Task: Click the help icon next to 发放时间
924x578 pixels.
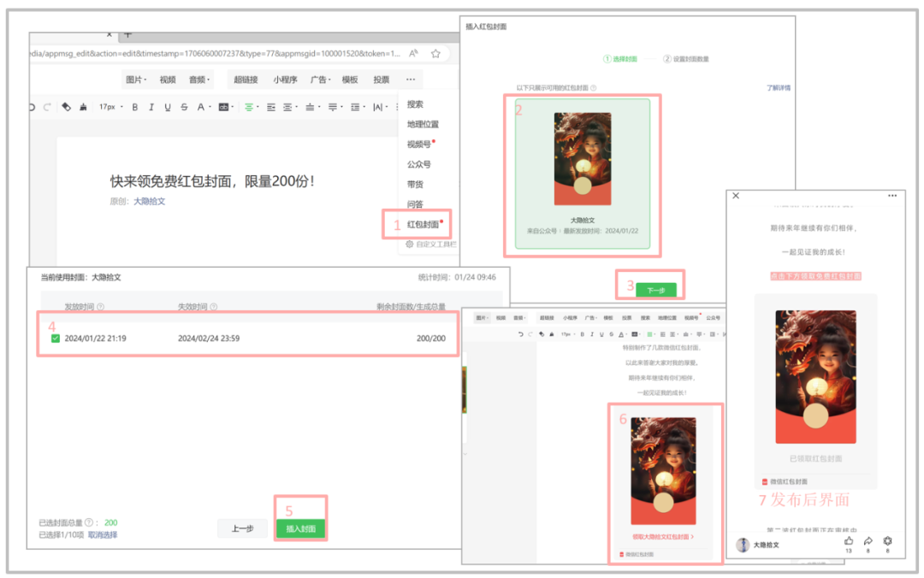Action: pyautogui.click(x=100, y=307)
